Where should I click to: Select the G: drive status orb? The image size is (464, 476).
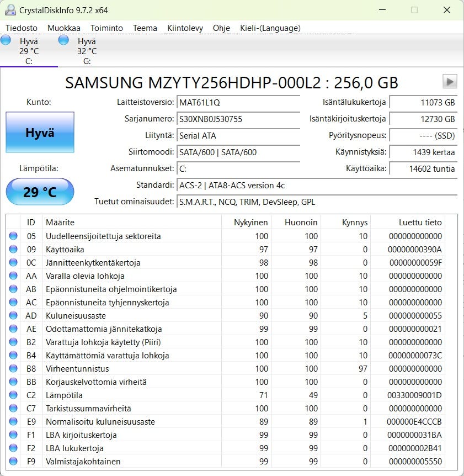(63, 40)
